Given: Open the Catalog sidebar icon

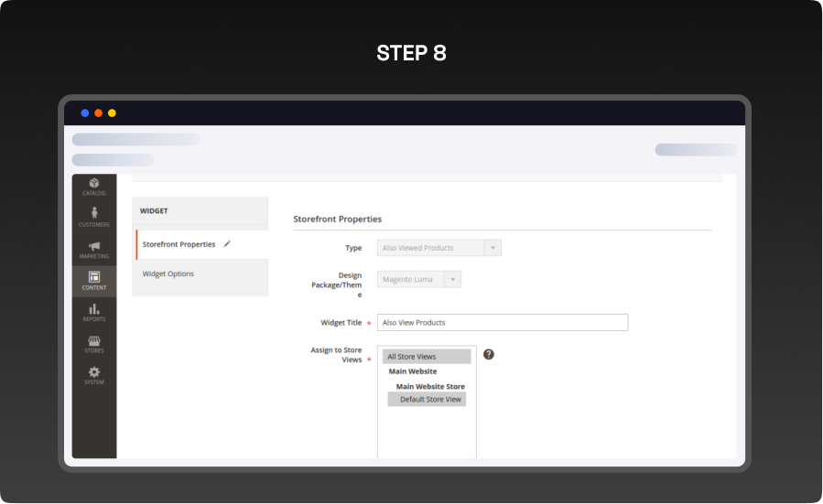Looking at the screenshot, I should coord(94,186).
